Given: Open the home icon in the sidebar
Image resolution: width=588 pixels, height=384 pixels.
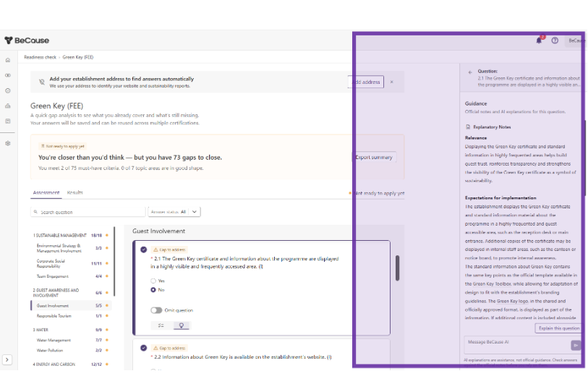Looking at the screenshot, I should (x=8, y=60).
